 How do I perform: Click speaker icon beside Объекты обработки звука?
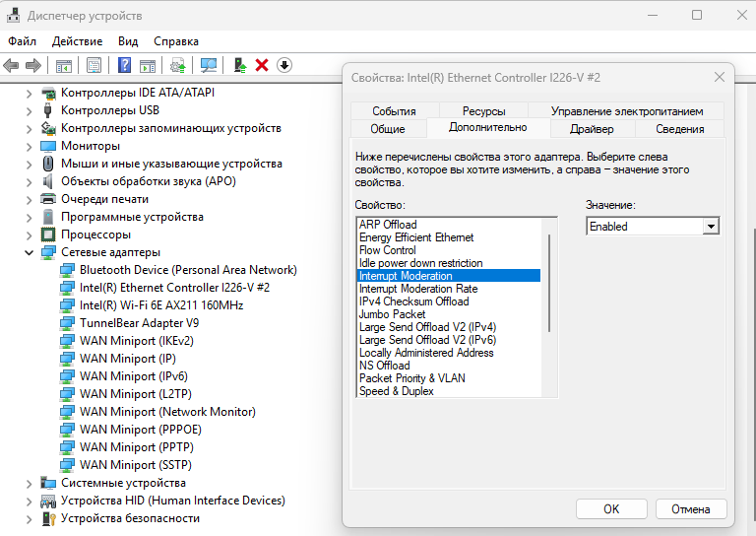tap(47, 181)
